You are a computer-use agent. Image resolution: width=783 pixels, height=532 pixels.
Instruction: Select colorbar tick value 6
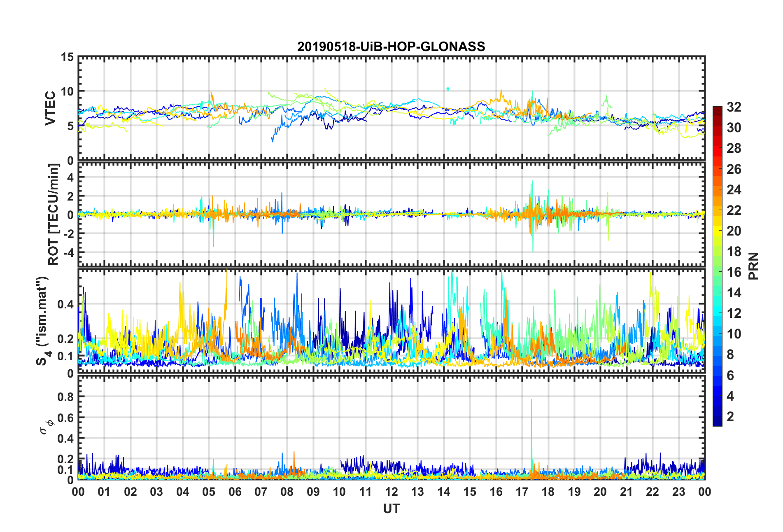[730, 375]
